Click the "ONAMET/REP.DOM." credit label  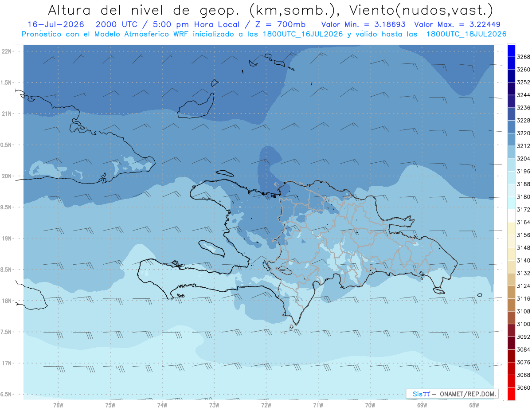tap(467, 394)
